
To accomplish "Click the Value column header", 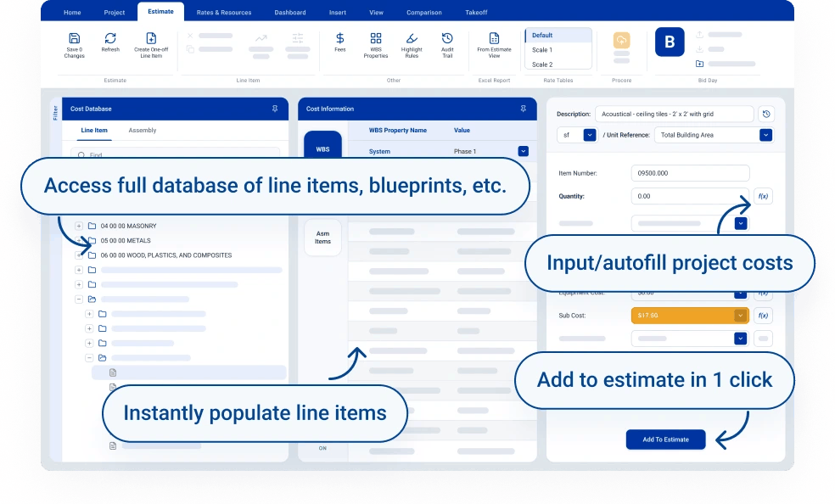I will click(462, 131).
